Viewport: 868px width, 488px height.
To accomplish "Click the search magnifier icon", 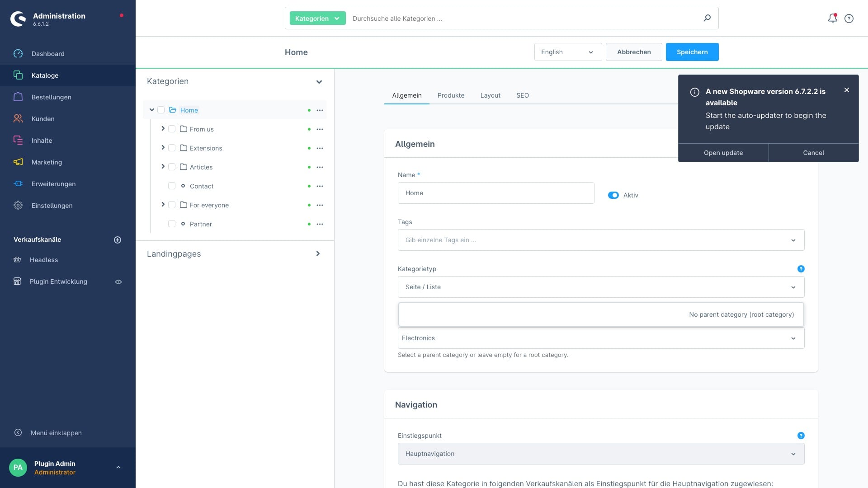I will coord(707,18).
